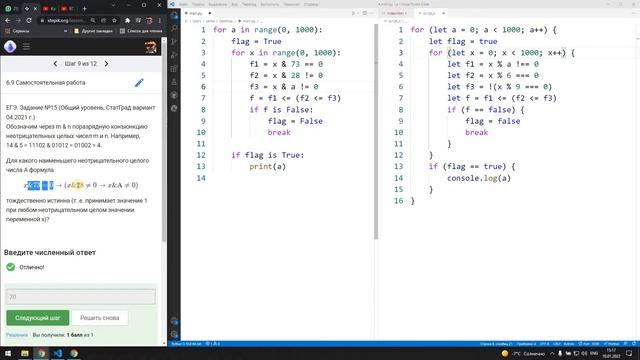Click the flag = True line in main.py
This screenshot has height=360, width=640.
(256, 41)
